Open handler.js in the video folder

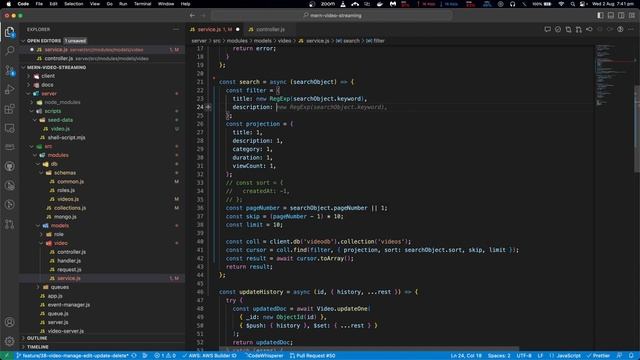tap(69, 261)
